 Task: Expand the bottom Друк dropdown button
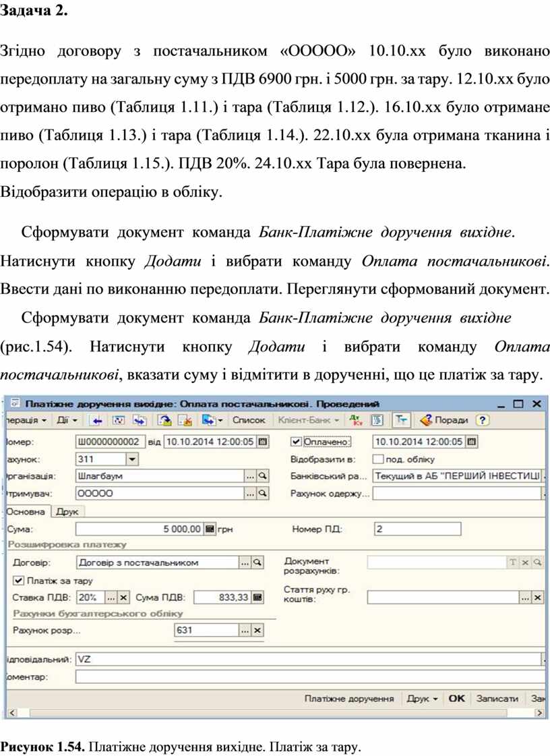422,698
